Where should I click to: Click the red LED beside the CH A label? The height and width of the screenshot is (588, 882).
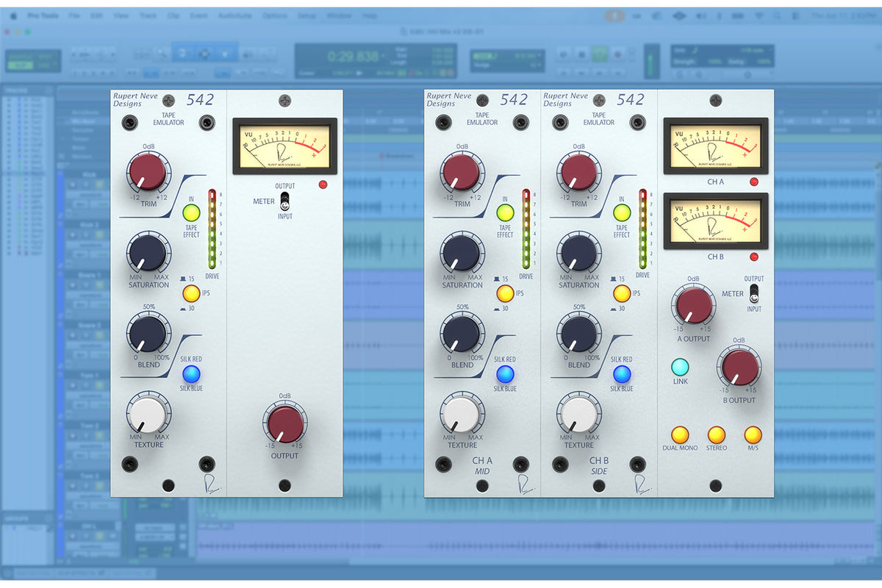click(753, 182)
